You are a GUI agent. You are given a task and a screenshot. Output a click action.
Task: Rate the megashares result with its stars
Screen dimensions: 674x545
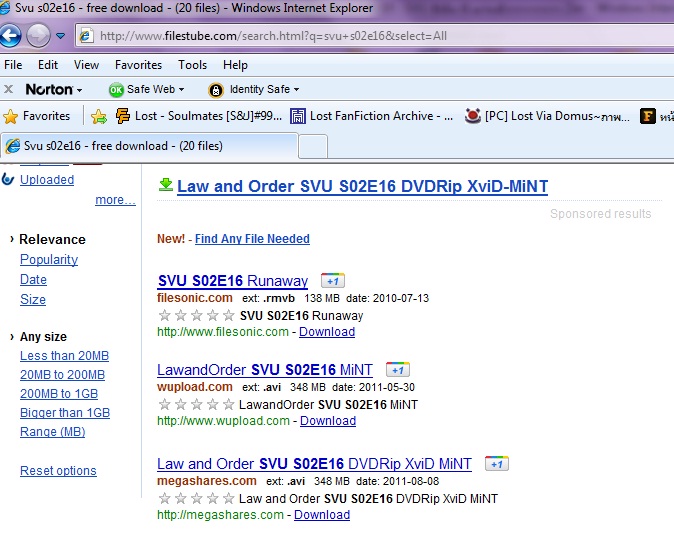[196, 499]
